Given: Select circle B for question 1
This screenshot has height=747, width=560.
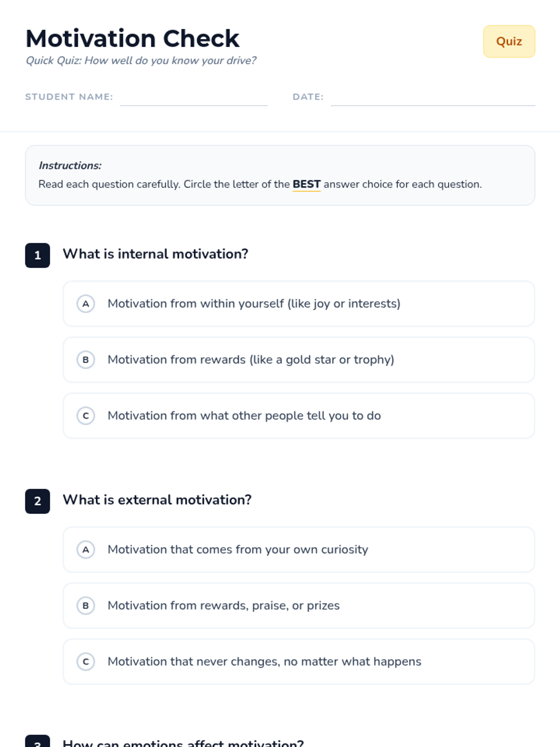Looking at the screenshot, I should 86,360.
